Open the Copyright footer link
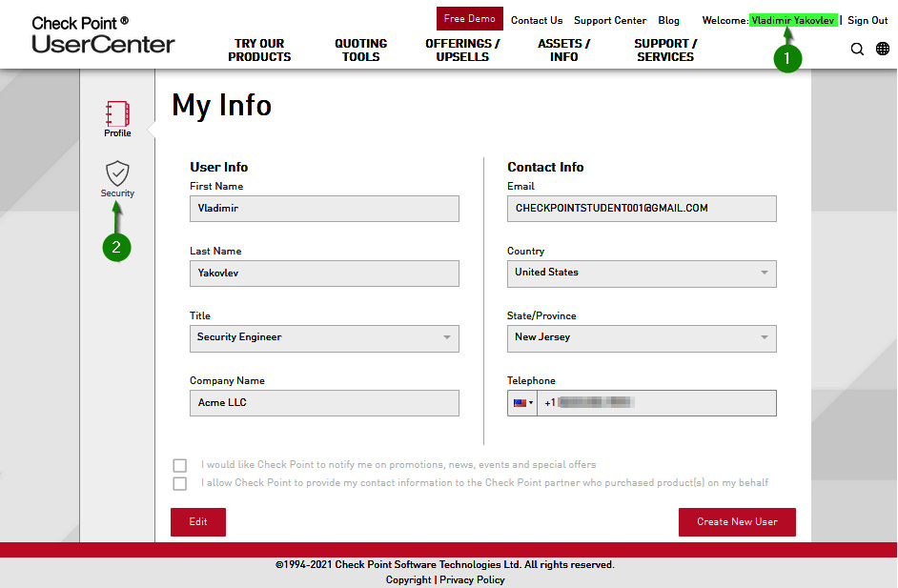The width and height of the screenshot is (898, 588). [x=408, y=579]
